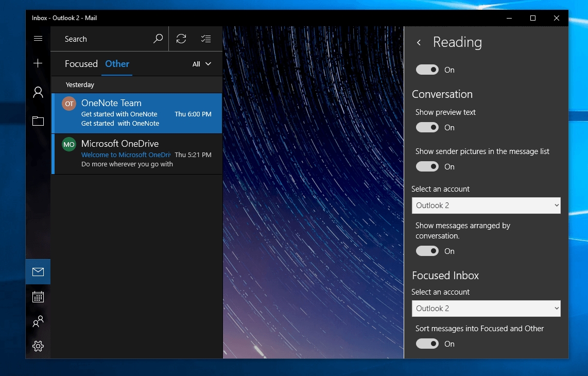Image resolution: width=588 pixels, height=376 pixels.
Task: Open the All filter dropdown
Action: point(202,64)
